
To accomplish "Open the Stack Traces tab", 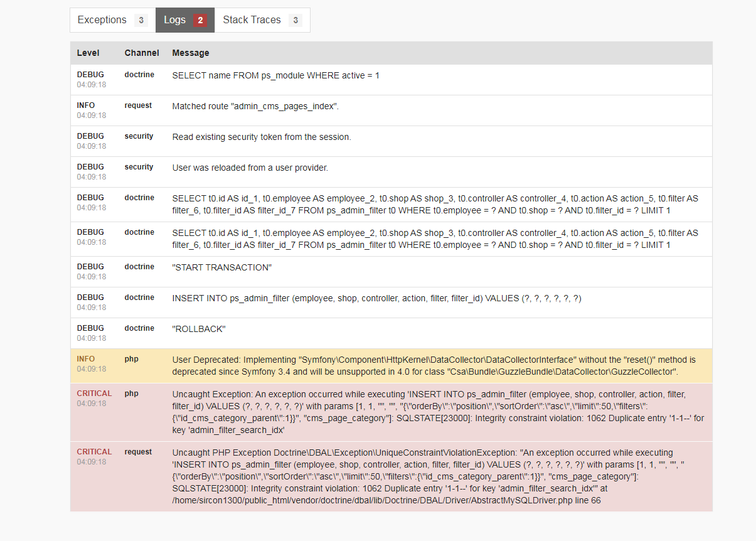I will point(262,20).
